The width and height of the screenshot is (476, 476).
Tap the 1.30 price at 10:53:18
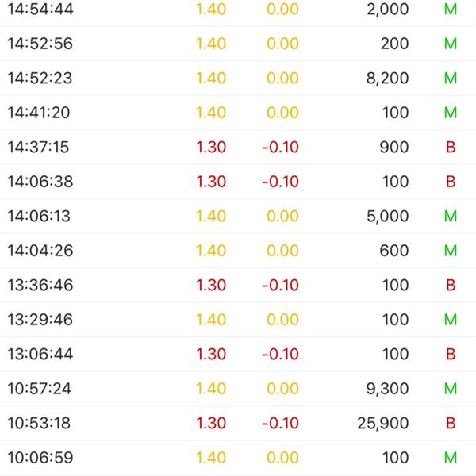pos(211,423)
